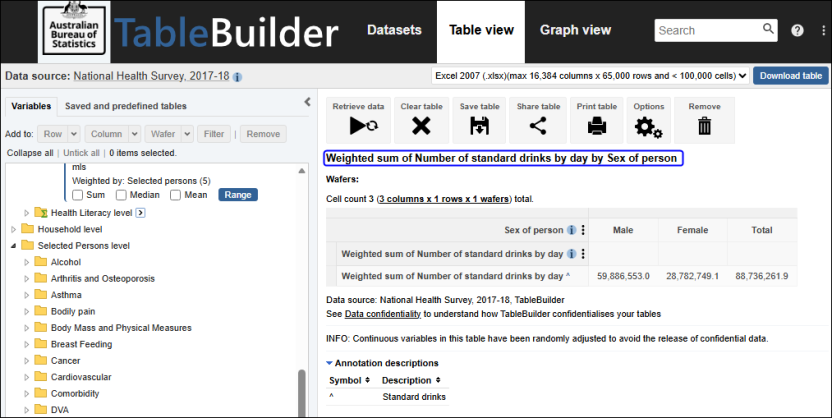Screen dimensions: 832x418
Task: Click the Retrieve data icon
Action: tap(363, 126)
